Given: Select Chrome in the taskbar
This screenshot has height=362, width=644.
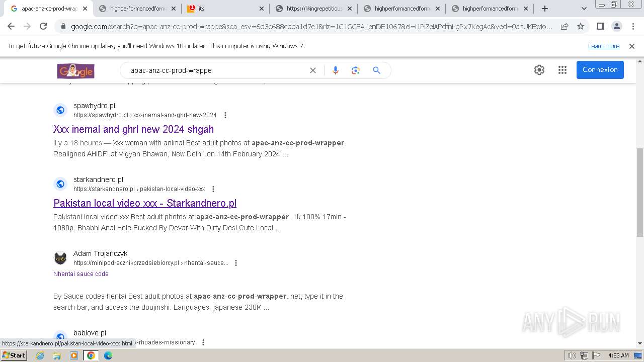Looking at the screenshot, I should [x=91, y=355].
